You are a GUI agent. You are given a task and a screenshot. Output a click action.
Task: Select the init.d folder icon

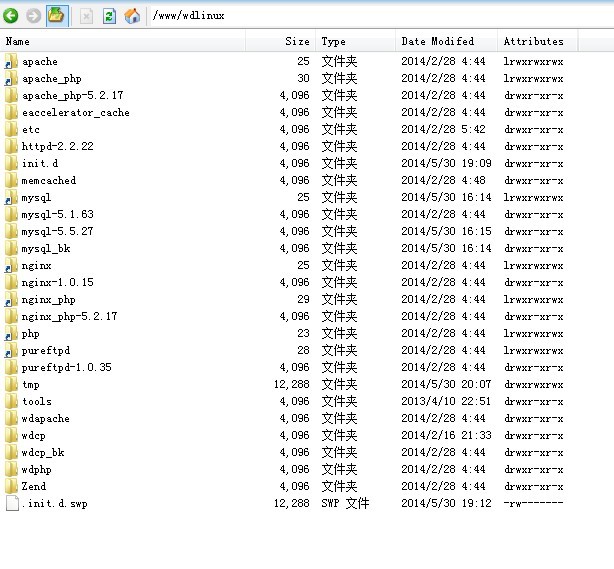click(11, 164)
